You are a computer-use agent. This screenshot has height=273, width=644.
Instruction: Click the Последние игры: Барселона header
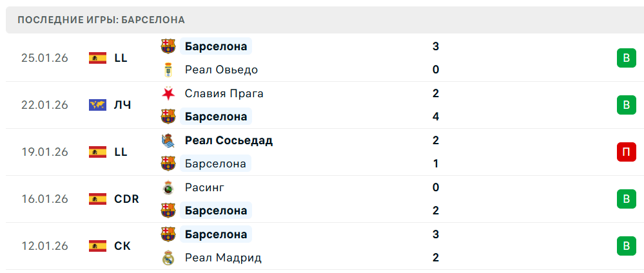tap(101, 20)
